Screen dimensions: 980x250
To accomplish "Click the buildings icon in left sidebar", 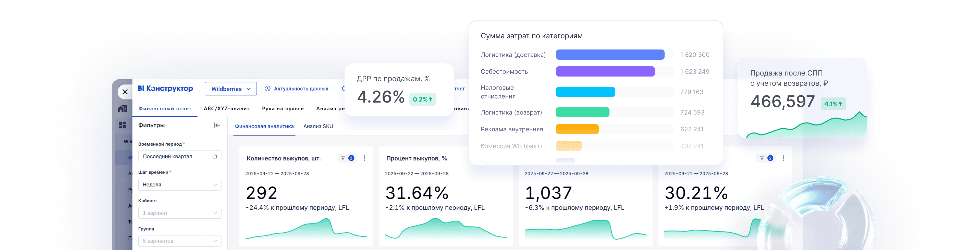I will pyautogui.click(x=122, y=109).
